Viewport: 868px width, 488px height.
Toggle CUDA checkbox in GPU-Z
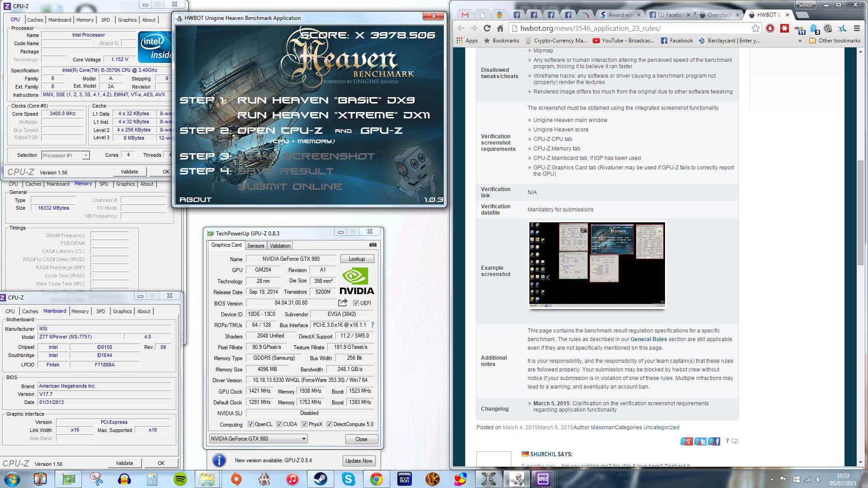(x=279, y=424)
